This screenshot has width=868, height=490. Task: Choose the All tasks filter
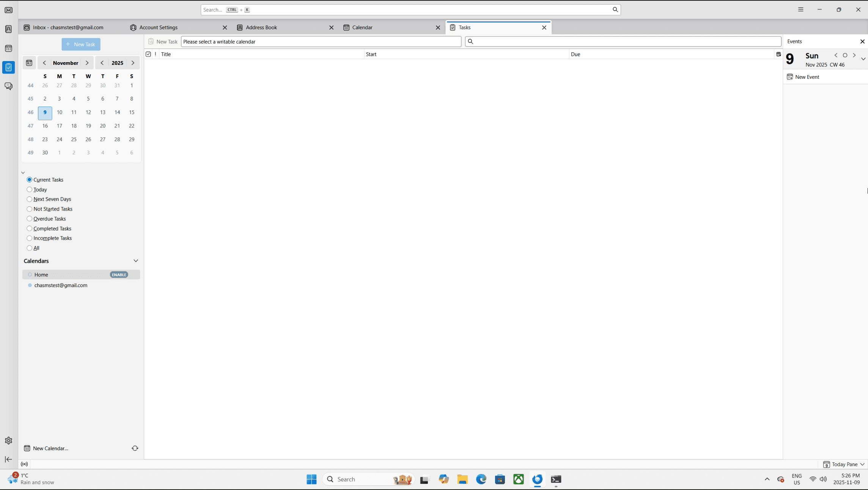(30, 248)
